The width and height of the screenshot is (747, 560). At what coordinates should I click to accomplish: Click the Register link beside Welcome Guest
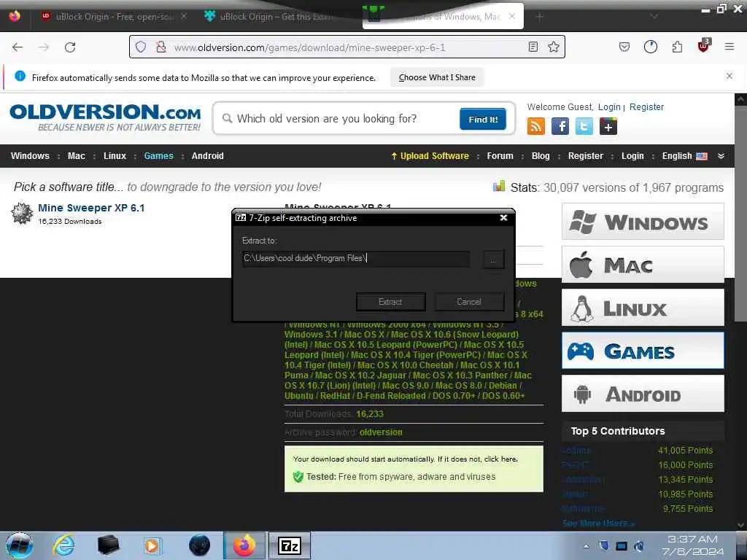[646, 107]
